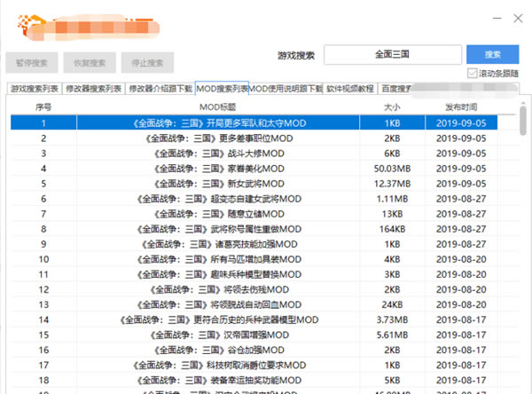This screenshot has height=394, width=532.
Task: Click the 24KB size cell
Action: 392,304
